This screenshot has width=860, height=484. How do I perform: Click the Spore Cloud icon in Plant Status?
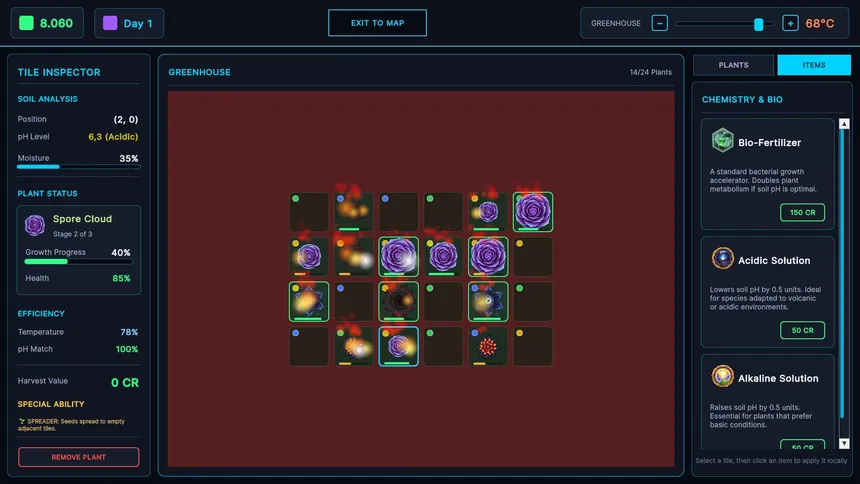(35, 224)
